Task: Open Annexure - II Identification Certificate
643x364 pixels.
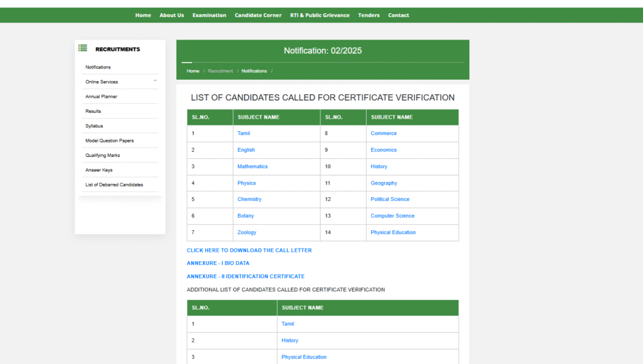Action: tap(246, 276)
